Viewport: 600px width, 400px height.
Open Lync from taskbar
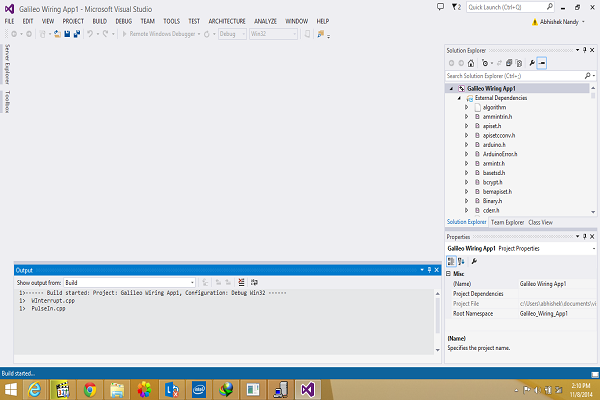[x=172, y=390]
